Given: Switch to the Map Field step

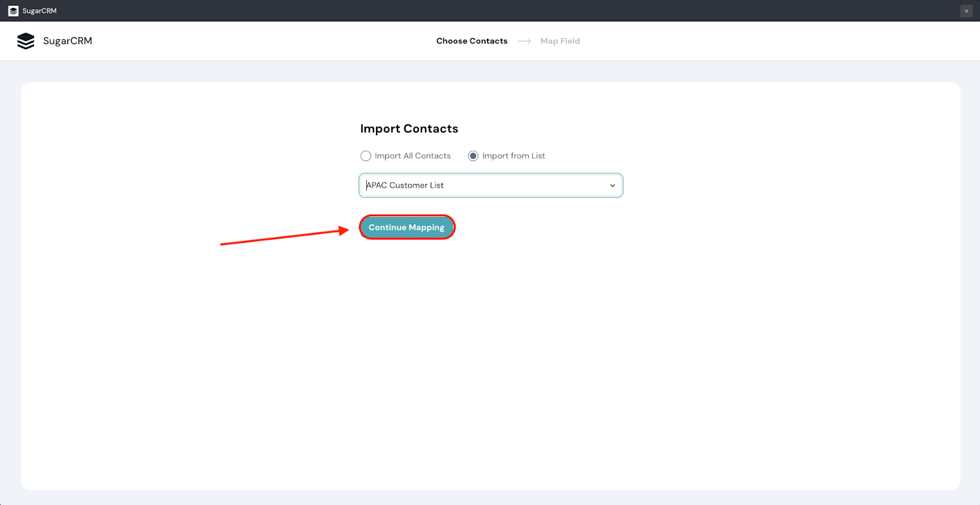Looking at the screenshot, I should click(560, 41).
